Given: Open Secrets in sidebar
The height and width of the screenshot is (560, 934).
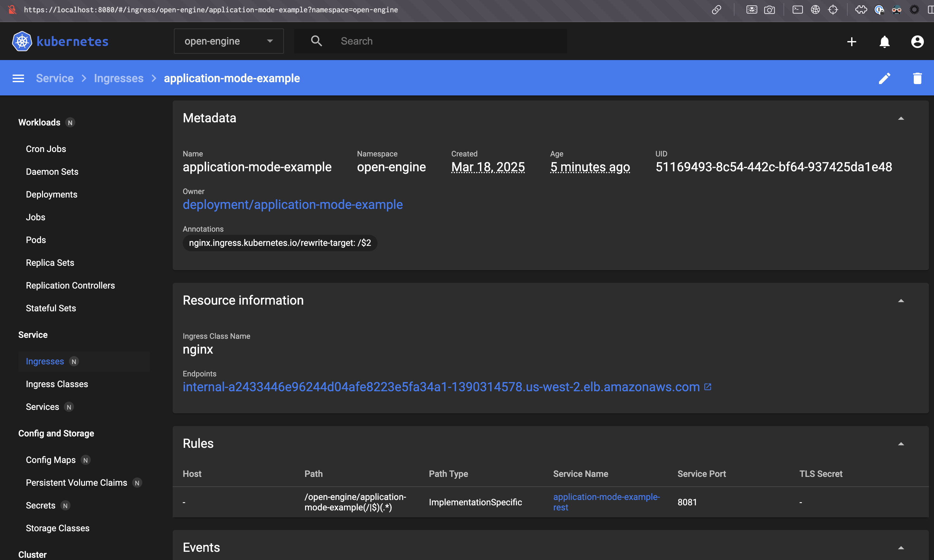Looking at the screenshot, I should (x=40, y=505).
